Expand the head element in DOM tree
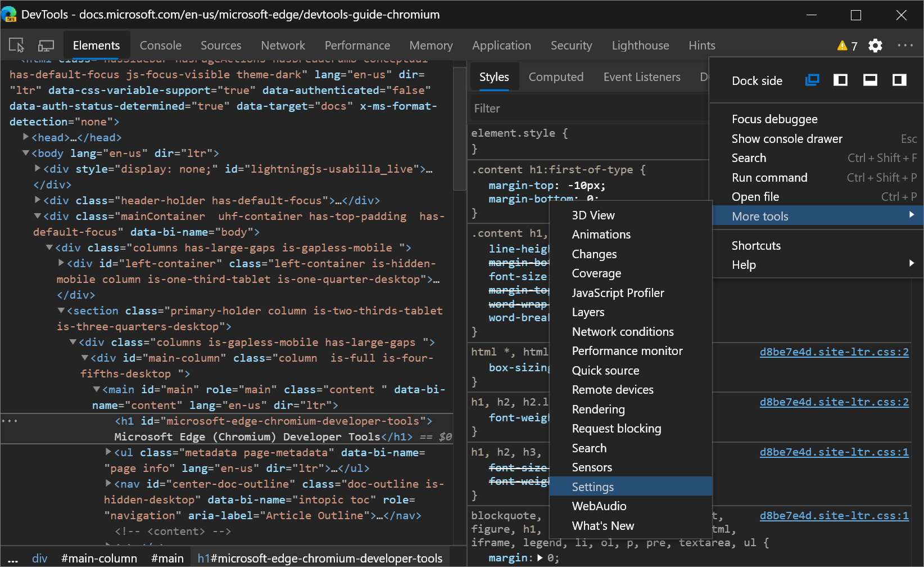This screenshot has height=567, width=924. click(25, 137)
